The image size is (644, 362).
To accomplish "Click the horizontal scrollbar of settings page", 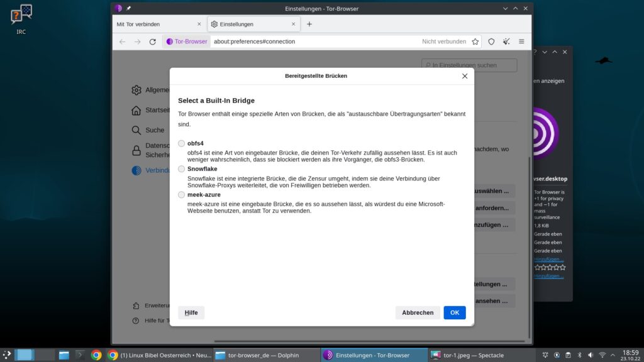I will [x=369, y=341].
